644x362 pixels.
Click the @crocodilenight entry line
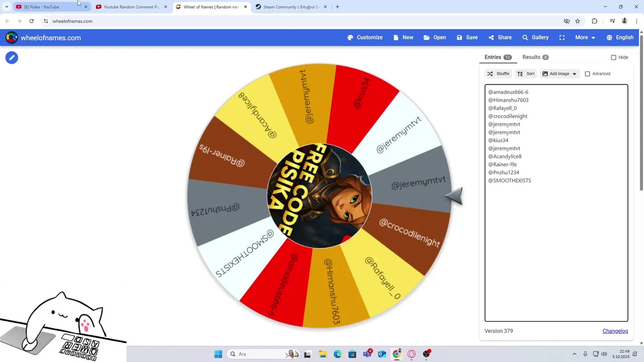tap(508, 116)
